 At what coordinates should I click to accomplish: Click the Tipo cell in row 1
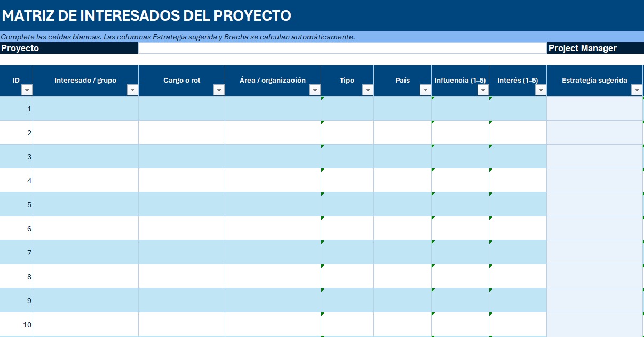(347, 108)
